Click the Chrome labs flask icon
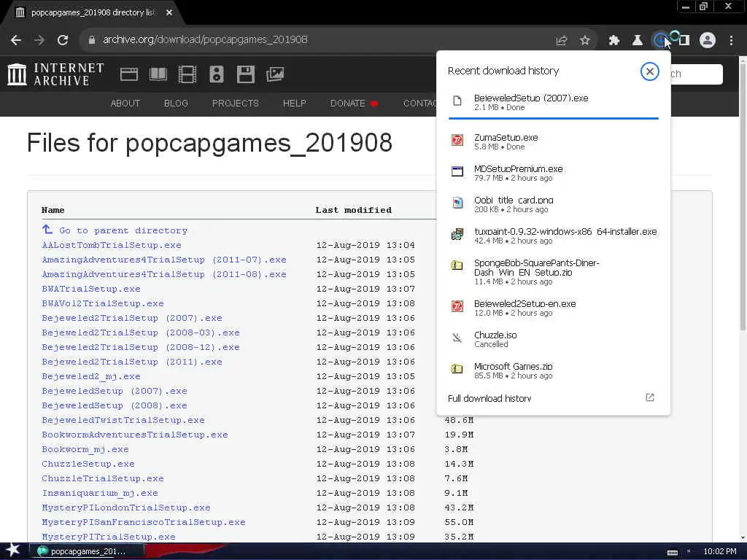The width and height of the screenshot is (747, 560). click(638, 41)
